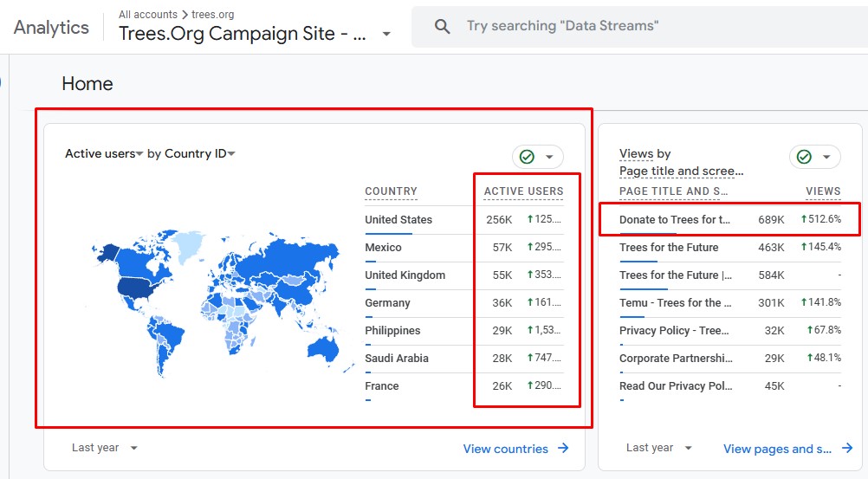Click the Analytics logo text
This screenshot has height=479, width=868.
click(51, 27)
